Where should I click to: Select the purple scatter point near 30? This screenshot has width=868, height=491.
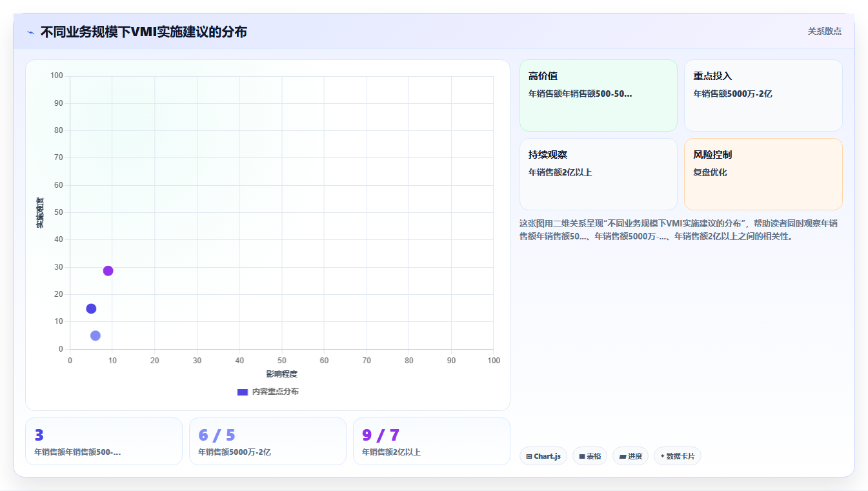[108, 270]
